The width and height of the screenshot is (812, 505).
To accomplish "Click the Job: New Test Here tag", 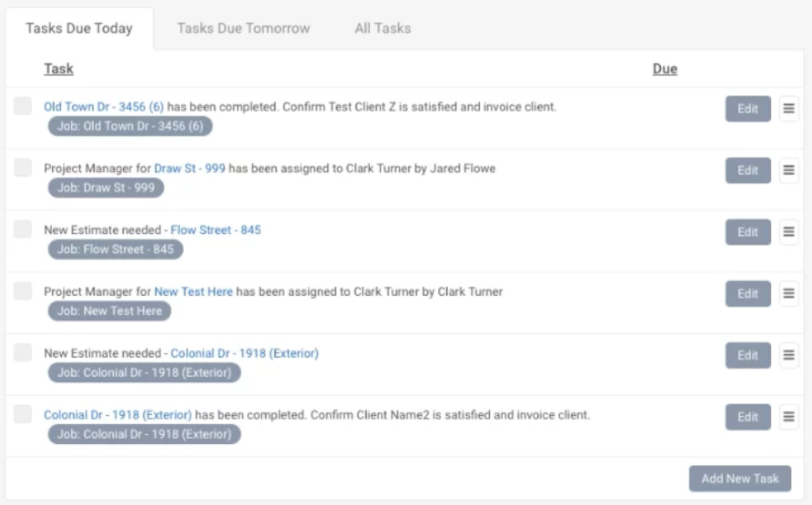I will (x=109, y=311).
